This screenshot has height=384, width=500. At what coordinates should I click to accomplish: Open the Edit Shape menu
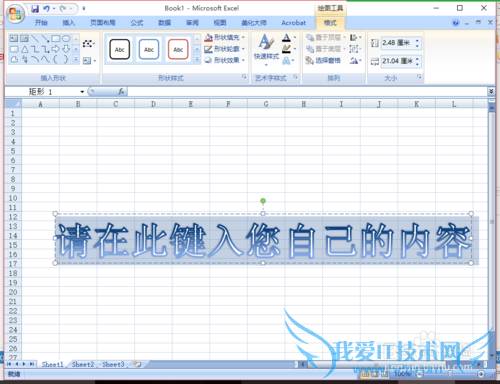point(89,43)
